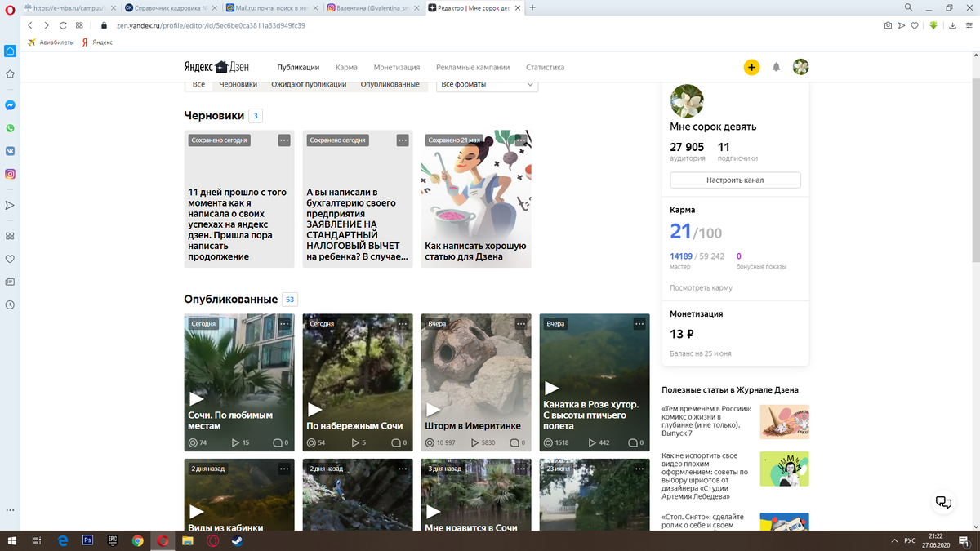
Task: Open personal news icon in sidebar
Action: pos(11,282)
